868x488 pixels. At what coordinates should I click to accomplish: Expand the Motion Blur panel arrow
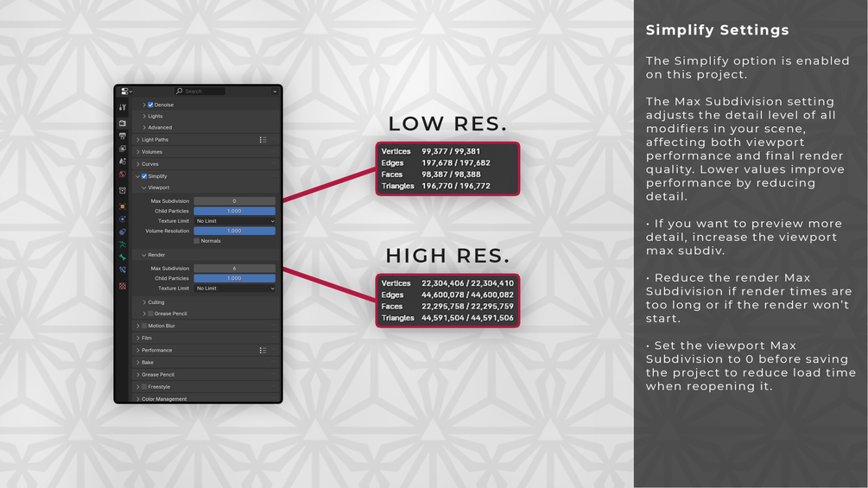(138, 326)
